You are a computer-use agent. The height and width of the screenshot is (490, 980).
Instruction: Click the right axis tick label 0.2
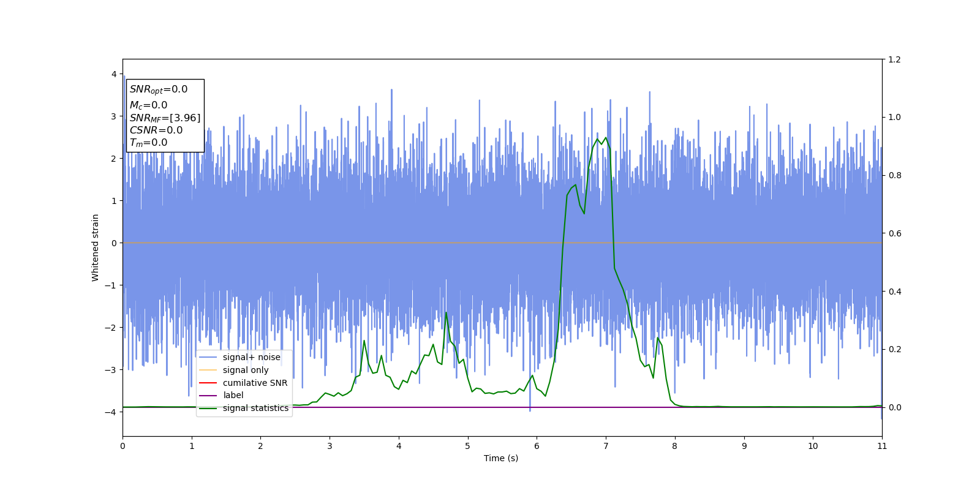pyautogui.click(x=894, y=349)
